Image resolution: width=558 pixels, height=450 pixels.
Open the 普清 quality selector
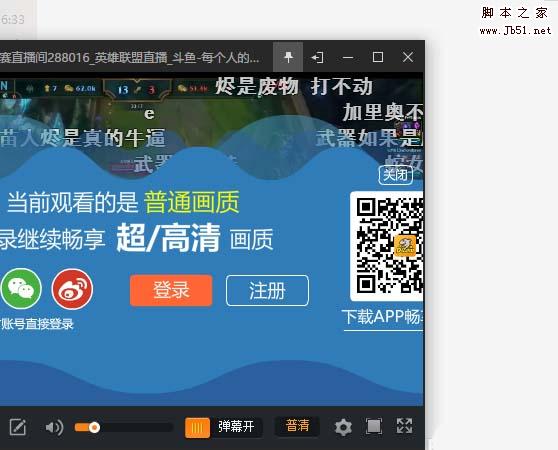click(x=298, y=426)
